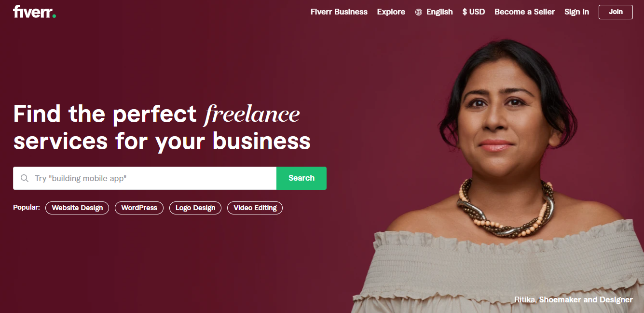Click the green Search button
Screen dimensions: 644x313
click(x=301, y=178)
